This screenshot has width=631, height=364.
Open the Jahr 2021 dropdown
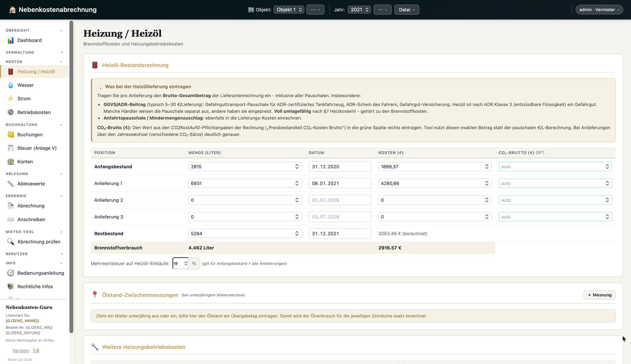(359, 9)
